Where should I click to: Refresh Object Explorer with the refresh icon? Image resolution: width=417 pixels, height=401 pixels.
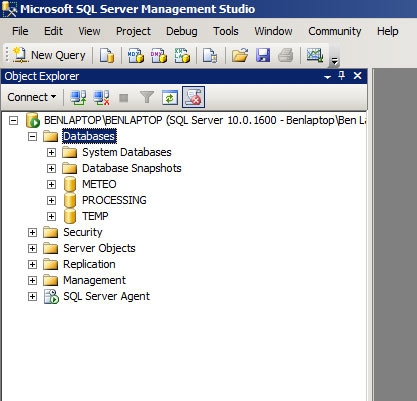click(170, 98)
